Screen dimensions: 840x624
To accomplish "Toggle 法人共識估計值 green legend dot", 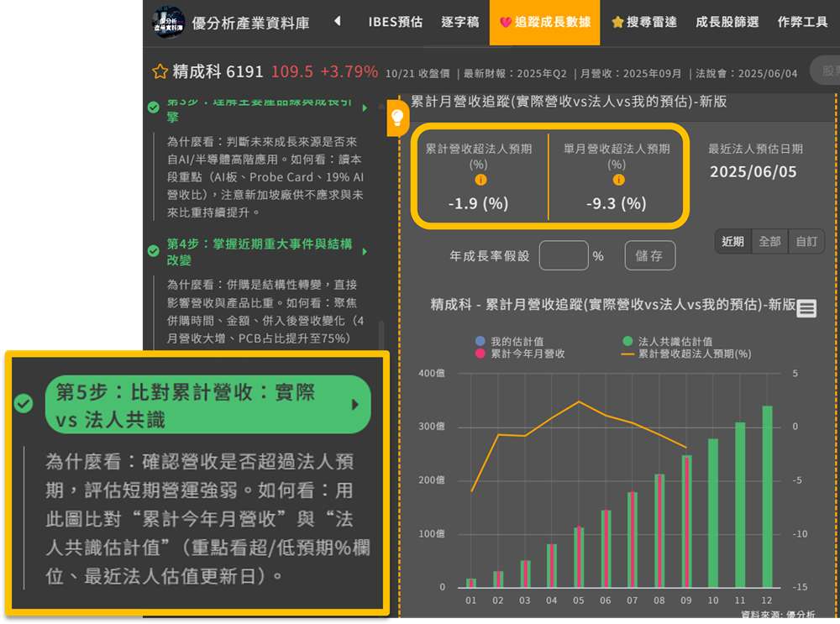I will click(x=627, y=342).
